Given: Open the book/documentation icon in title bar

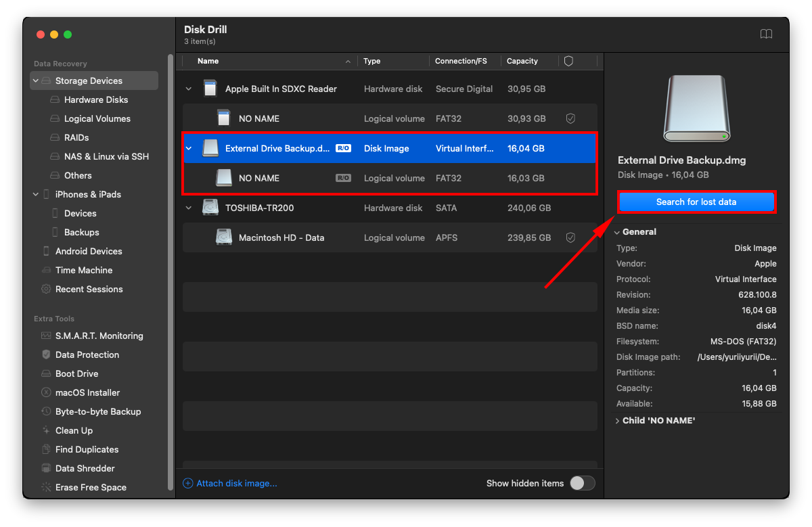Looking at the screenshot, I should [x=766, y=34].
